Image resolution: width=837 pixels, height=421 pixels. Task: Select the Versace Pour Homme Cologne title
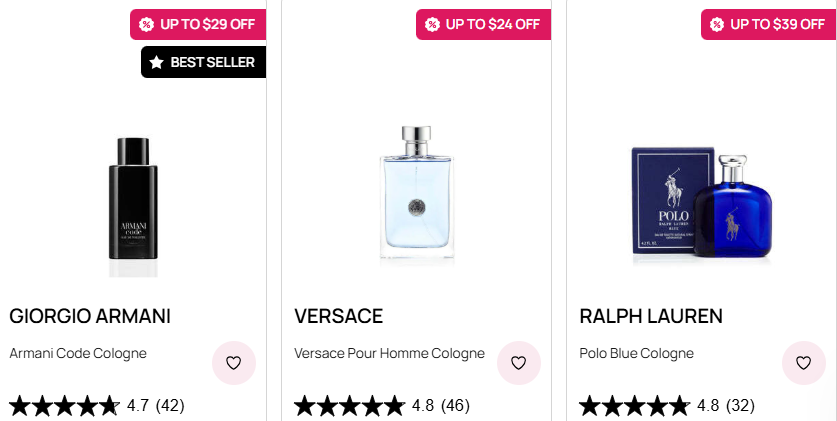[390, 353]
